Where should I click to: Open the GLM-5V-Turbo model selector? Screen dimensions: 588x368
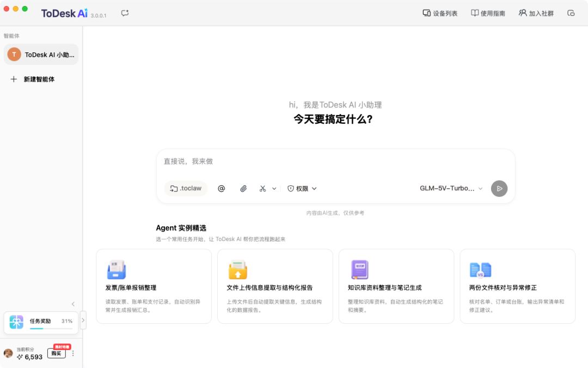click(451, 189)
